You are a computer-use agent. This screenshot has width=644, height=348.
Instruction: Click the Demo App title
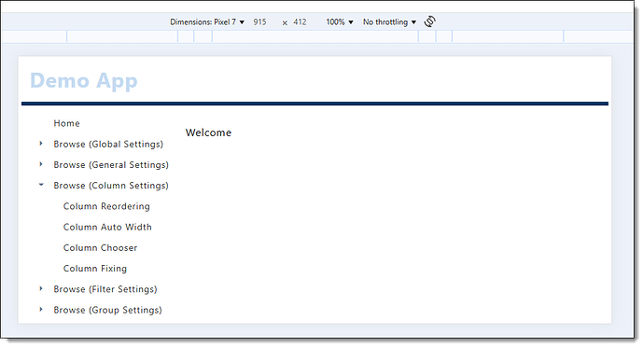[84, 81]
